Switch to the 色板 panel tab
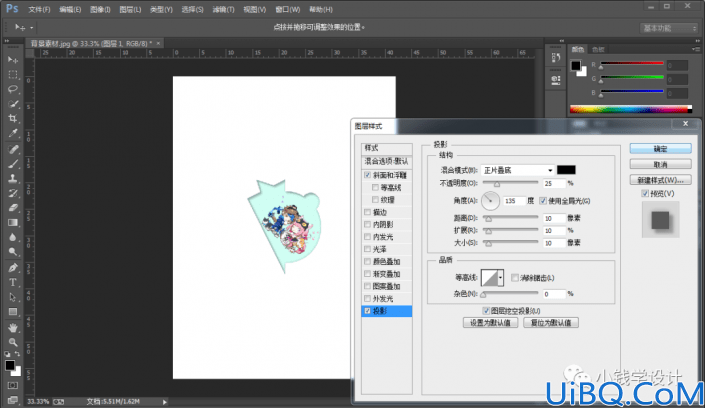The width and height of the screenshot is (705, 408). 598,49
